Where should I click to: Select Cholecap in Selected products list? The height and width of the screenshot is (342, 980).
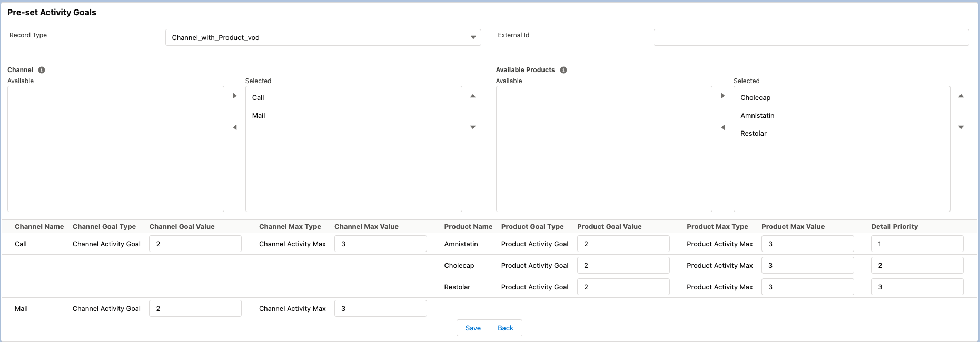point(755,98)
